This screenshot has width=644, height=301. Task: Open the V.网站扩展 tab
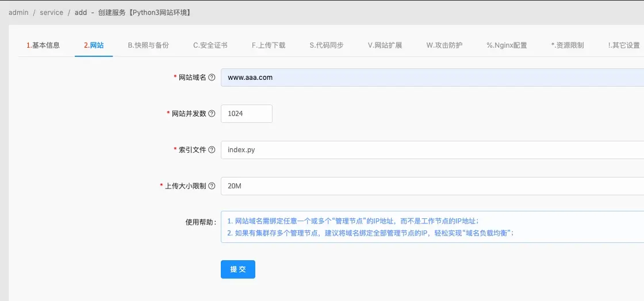(385, 45)
